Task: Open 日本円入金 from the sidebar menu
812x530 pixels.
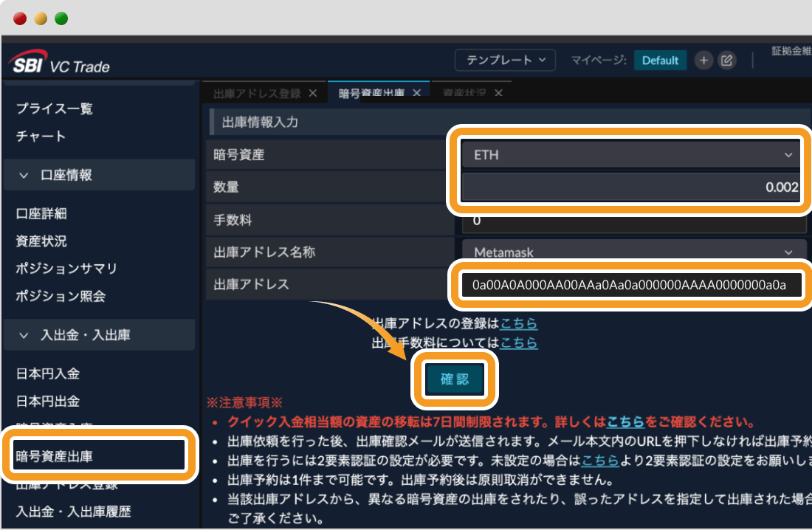Action: (49, 374)
